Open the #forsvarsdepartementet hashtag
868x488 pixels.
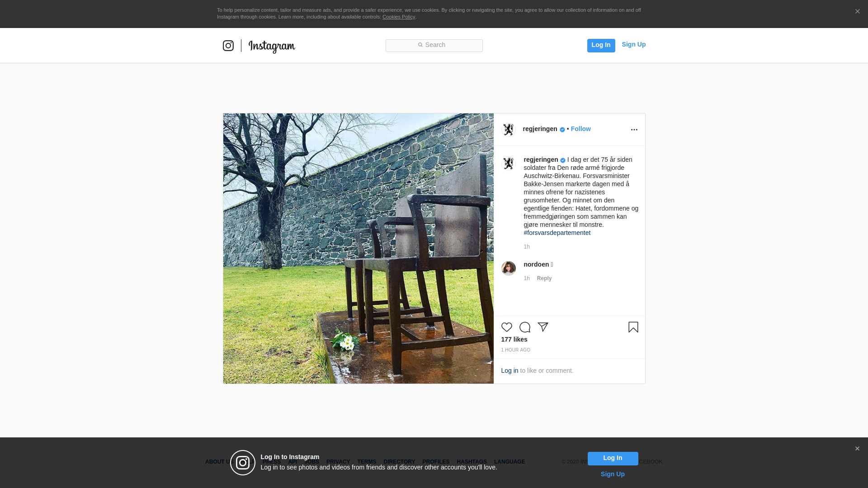[557, 233]
